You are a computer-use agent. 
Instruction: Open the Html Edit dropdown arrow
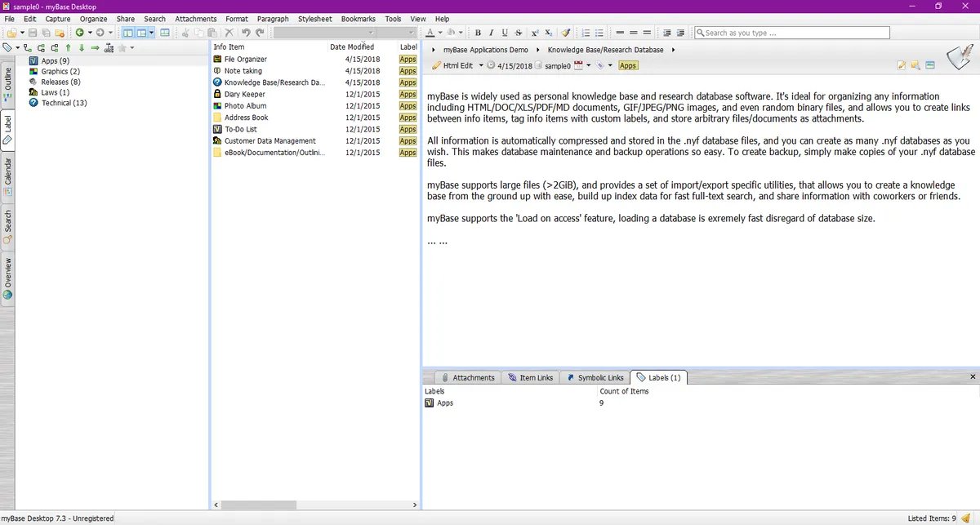tap(481, 65)
